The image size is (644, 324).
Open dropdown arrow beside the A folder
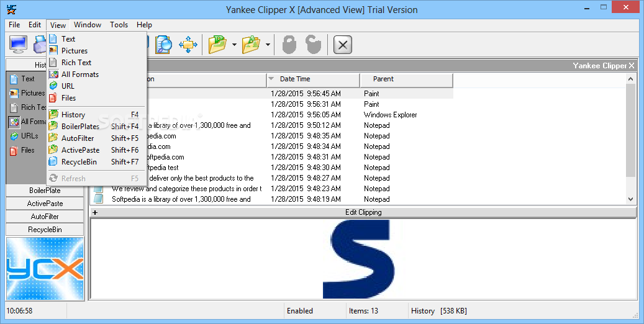click(x=268, y=44)
